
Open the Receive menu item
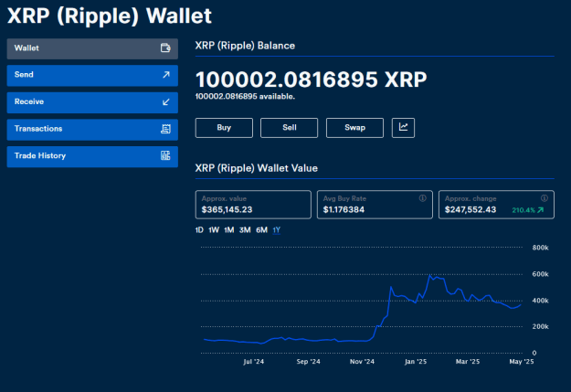pyautogui.click(x=92, y=102)
